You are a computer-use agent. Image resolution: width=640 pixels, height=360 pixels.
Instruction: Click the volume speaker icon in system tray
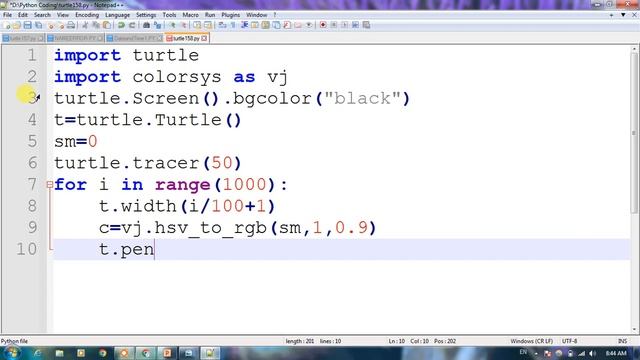[x=592, y=353]
